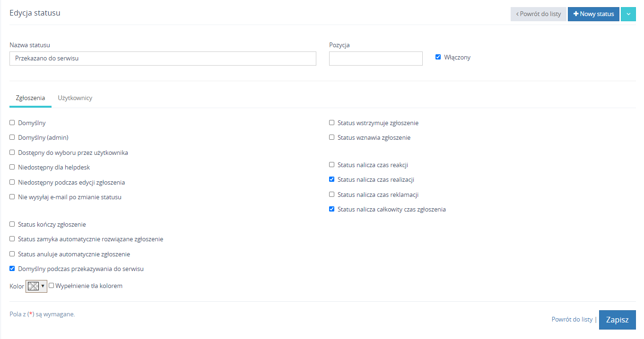Check Status wstrzymuje zgłoszenie
The image size is (644, 339).
click(x=332, y=123)
